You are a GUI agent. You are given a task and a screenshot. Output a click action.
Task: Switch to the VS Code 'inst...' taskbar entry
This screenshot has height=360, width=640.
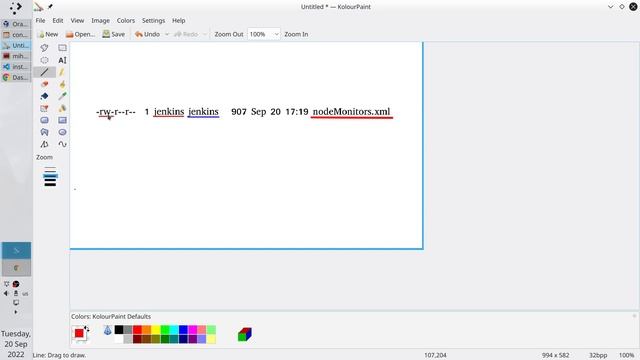pos(16,67)
